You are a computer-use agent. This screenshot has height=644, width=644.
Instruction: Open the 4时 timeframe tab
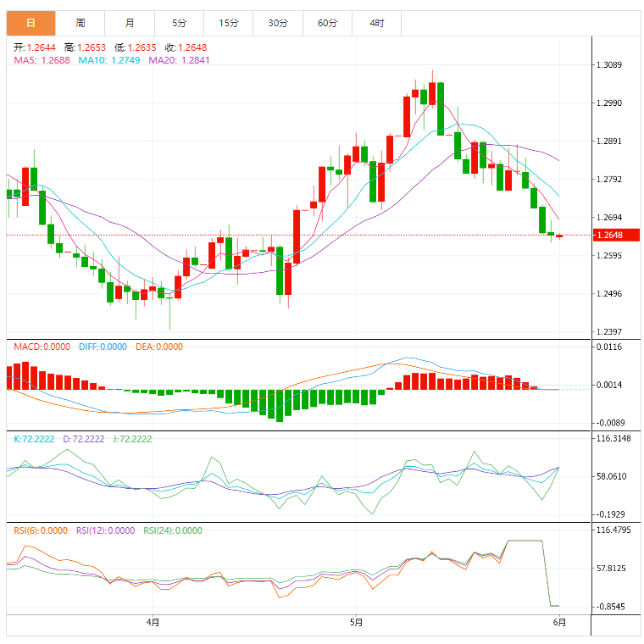pos(376,23)
